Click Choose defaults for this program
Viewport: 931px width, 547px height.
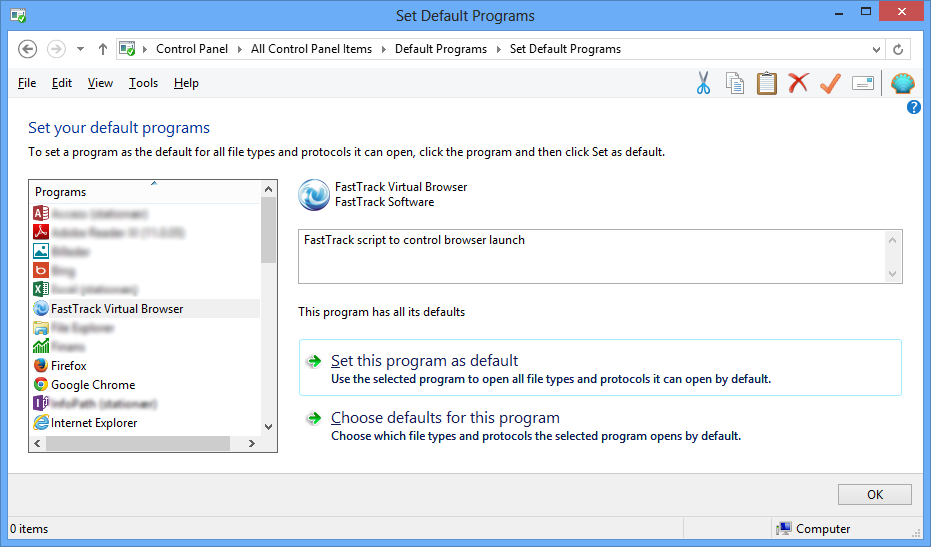coord(600,425)
